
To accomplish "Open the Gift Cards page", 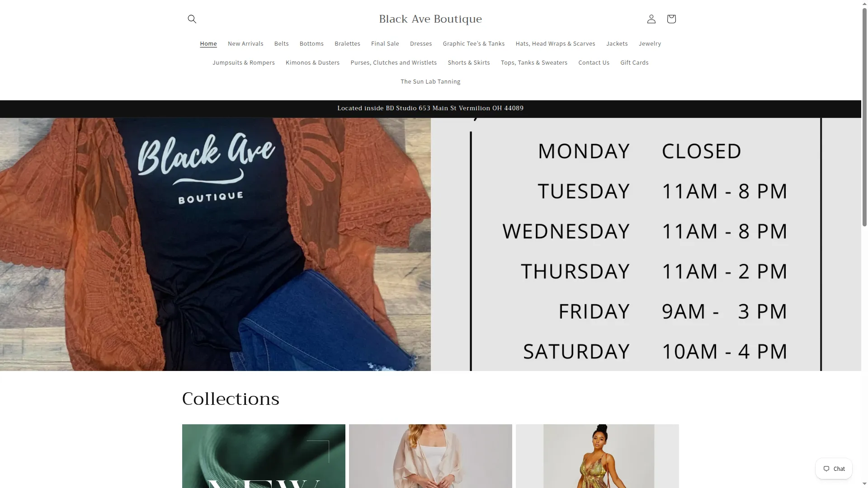I will click(634, 62).
